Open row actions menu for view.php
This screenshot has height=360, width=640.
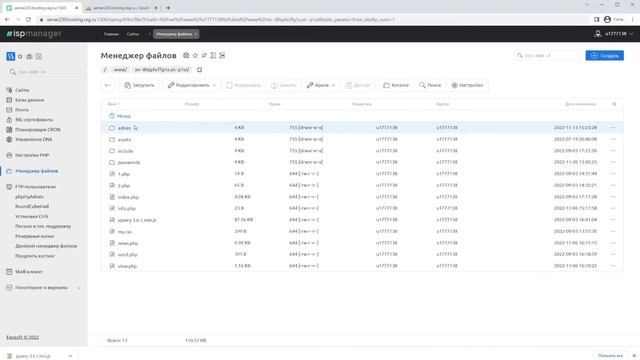click(x=613, y=266)
